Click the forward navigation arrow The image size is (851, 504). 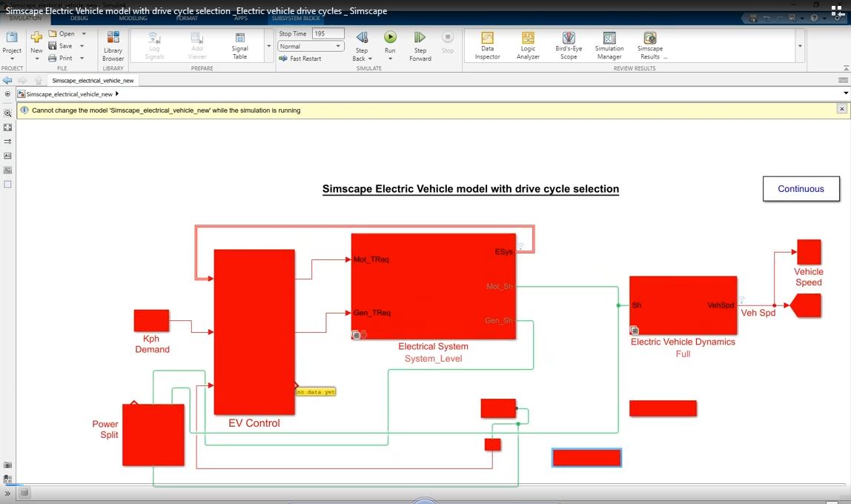[x=23, y=80]
